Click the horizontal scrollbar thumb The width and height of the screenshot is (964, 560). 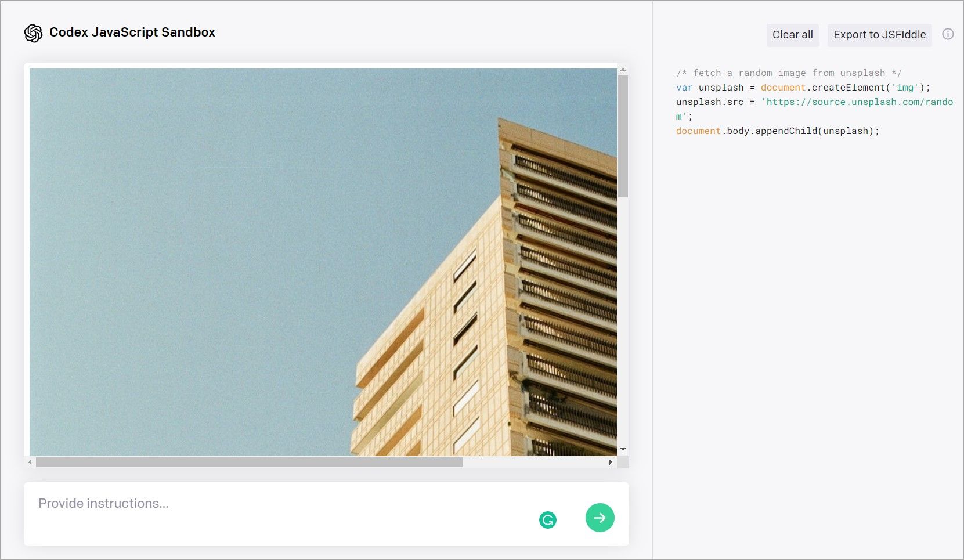coord(250,463)
